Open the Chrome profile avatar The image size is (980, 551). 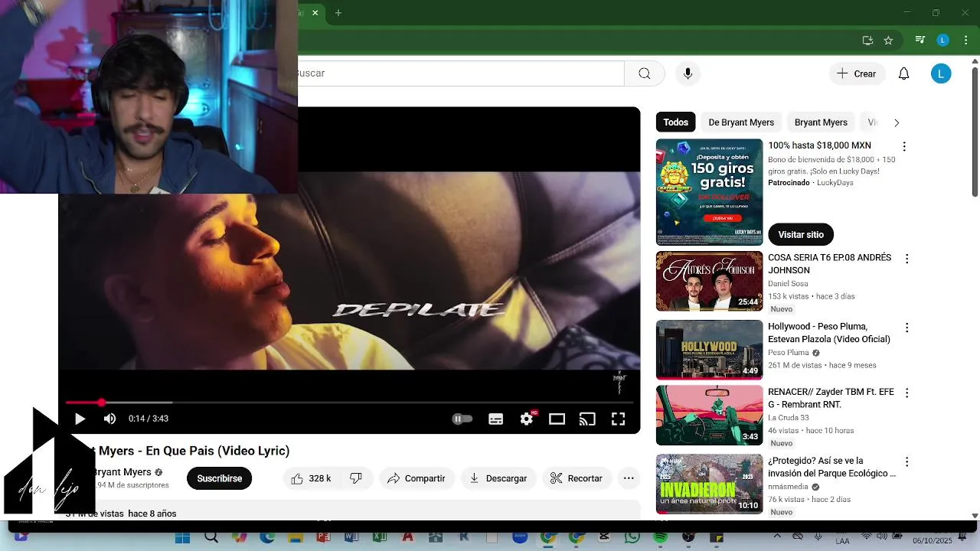[x=943, y=41]
